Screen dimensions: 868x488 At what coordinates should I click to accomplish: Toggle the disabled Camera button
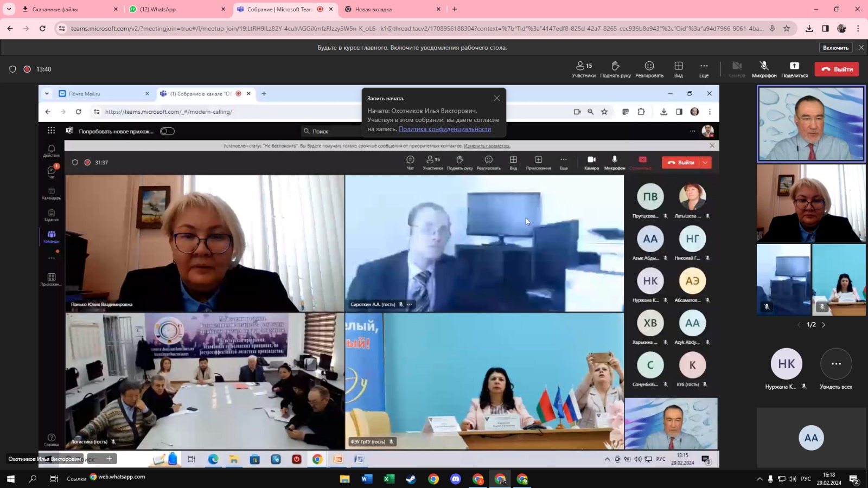point(737,69)
